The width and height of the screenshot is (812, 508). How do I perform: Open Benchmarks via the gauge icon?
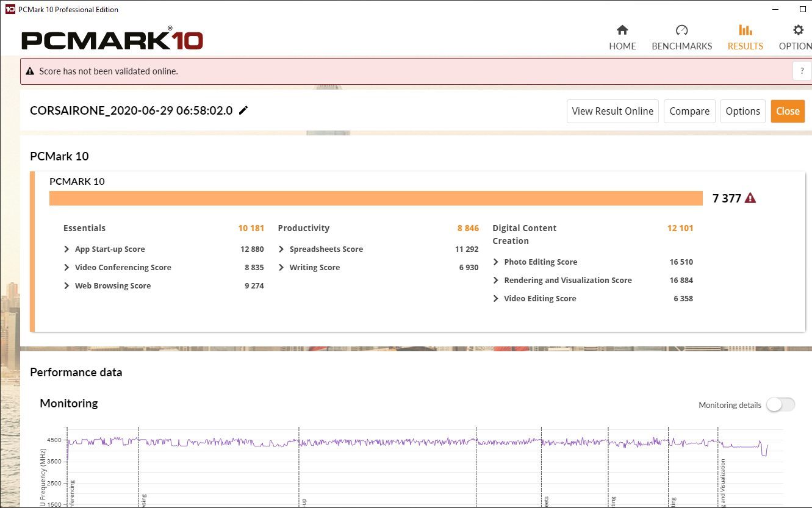coord(681,30)
